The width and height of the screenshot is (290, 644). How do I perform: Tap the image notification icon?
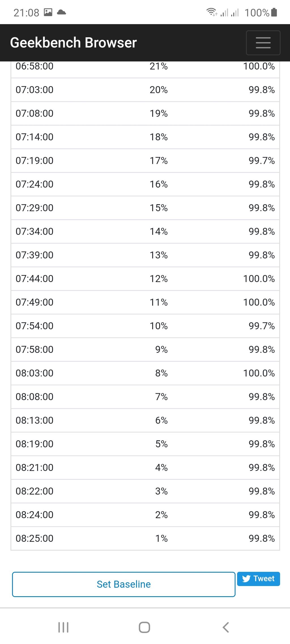click(x=48, y=12)
